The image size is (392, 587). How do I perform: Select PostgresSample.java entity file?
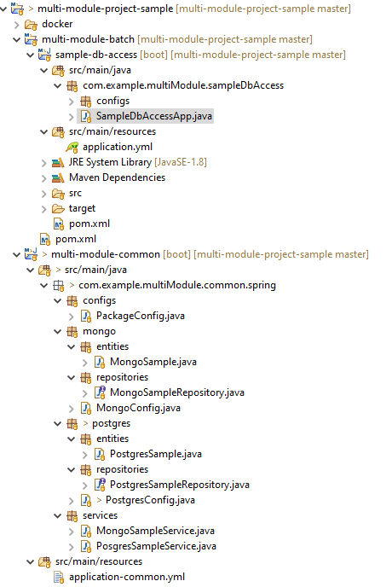(x=156, y=454)
